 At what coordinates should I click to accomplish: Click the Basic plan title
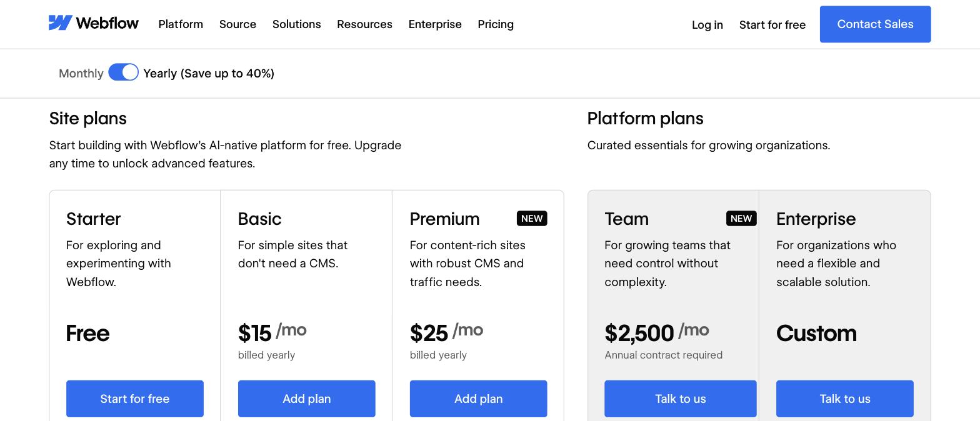click(259, 219)
